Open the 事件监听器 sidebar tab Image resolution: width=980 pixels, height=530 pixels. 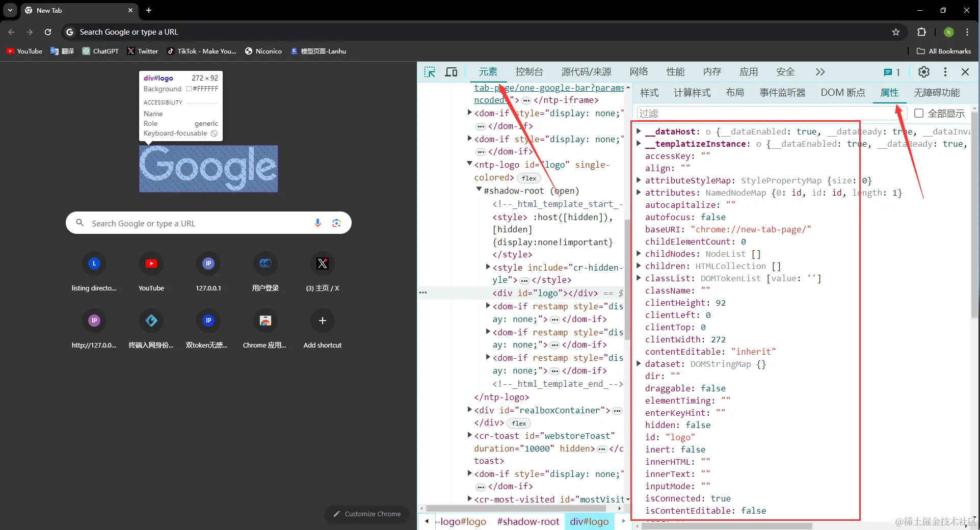coord(783,93)
